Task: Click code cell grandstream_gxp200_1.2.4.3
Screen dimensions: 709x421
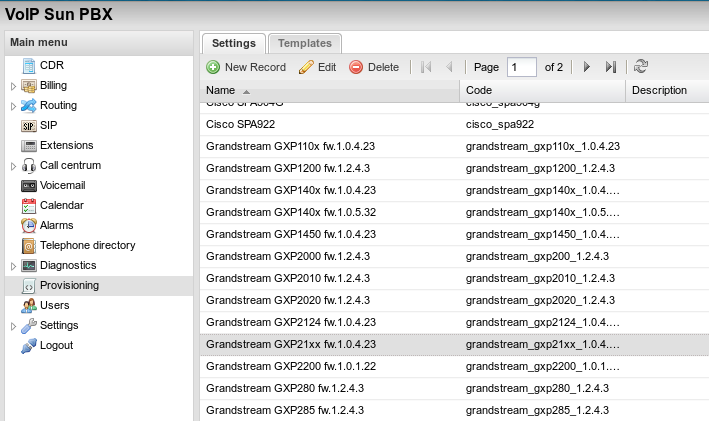Action: (537, 256)
